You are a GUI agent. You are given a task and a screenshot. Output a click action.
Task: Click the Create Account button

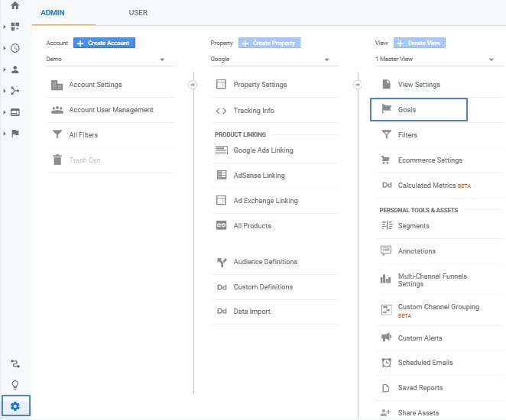104,44
